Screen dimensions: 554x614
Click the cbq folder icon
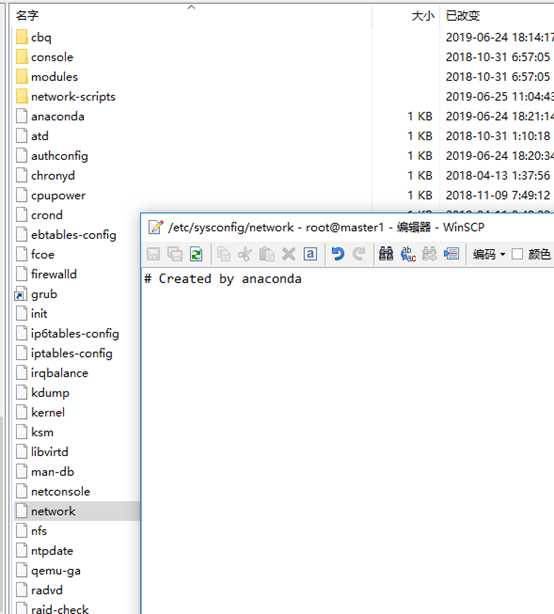pyautogui.click(x=22, y=37)
